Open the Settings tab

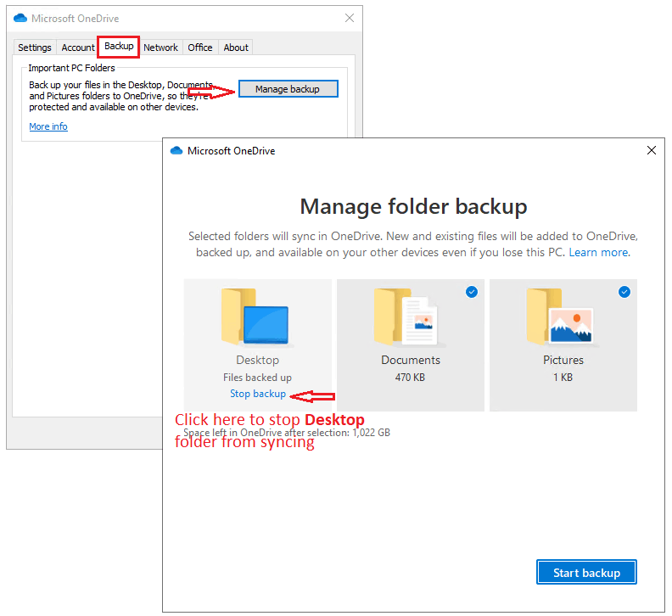point(35,48)
